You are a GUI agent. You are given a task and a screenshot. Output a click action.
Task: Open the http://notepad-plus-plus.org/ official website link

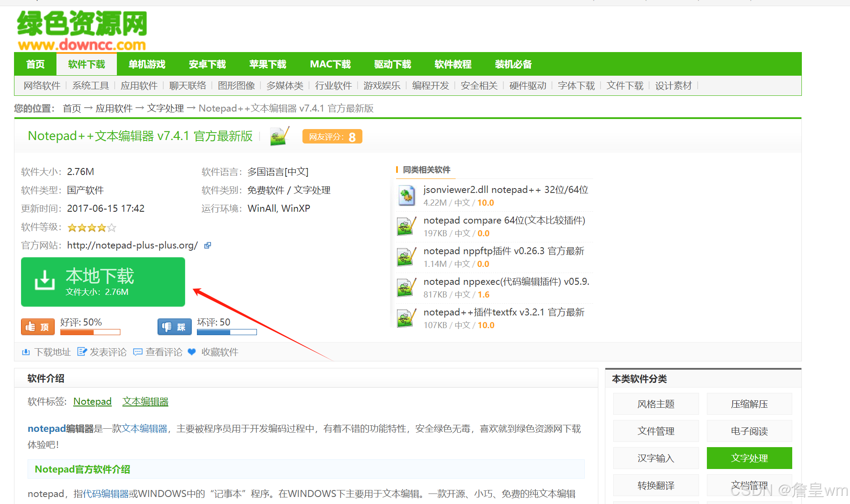tap(133, 245)
